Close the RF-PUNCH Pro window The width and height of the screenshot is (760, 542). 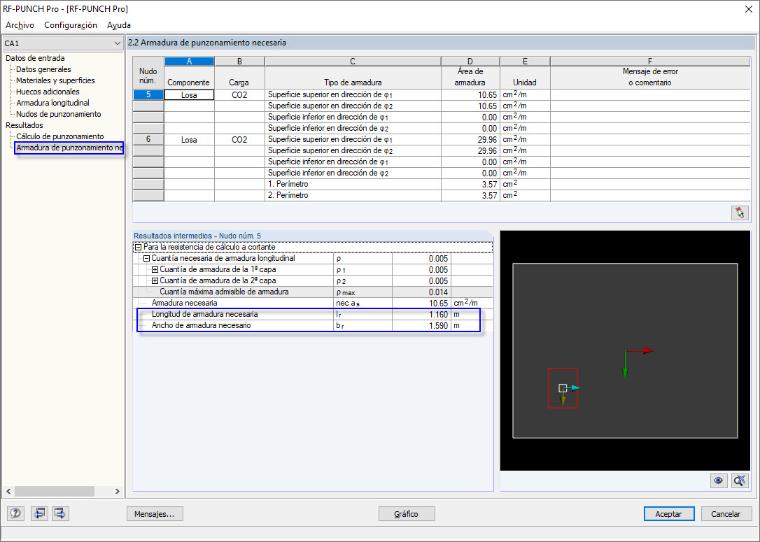coord(748,9)
